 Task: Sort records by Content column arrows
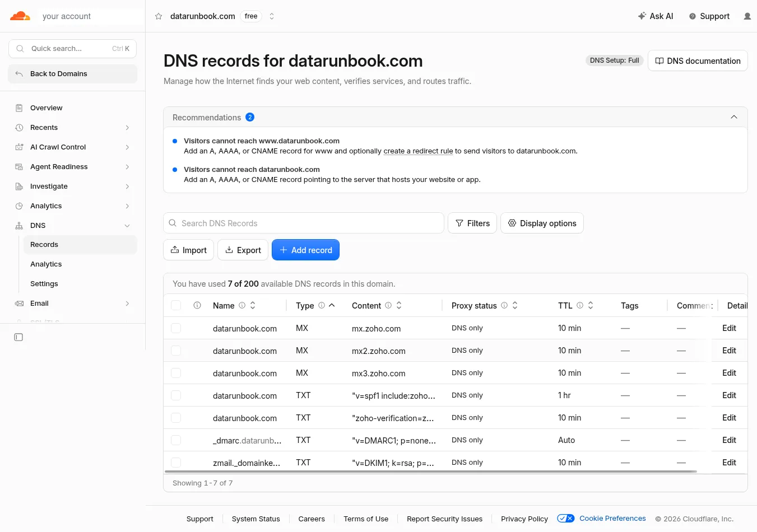tap(399, 305)
